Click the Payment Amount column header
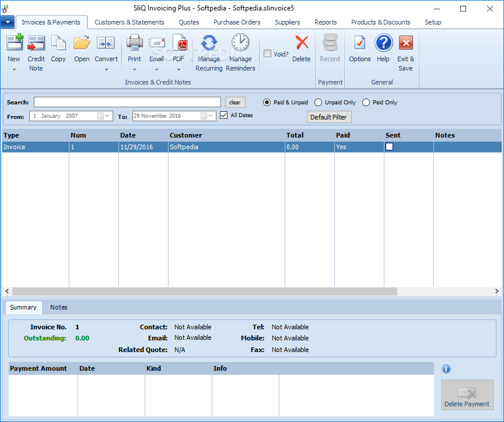The height and width of the screenshot is (422, 504). [x=43, y=368]
